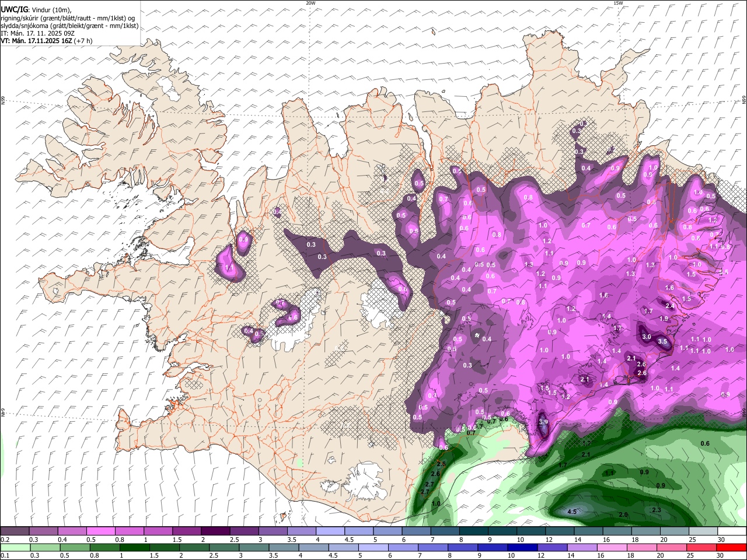
Task: Select the dark teal 8–9 snow legend swatch
Action: click(473, 531)
